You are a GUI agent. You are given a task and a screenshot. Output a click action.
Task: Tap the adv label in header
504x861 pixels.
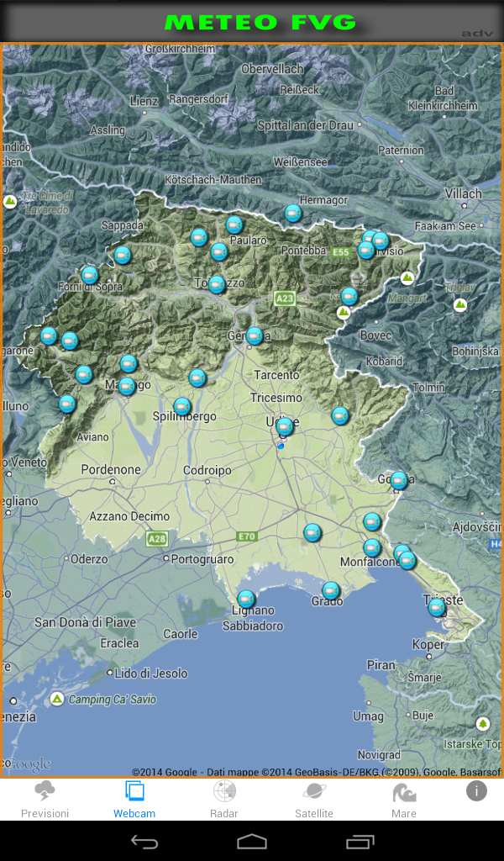477,34
